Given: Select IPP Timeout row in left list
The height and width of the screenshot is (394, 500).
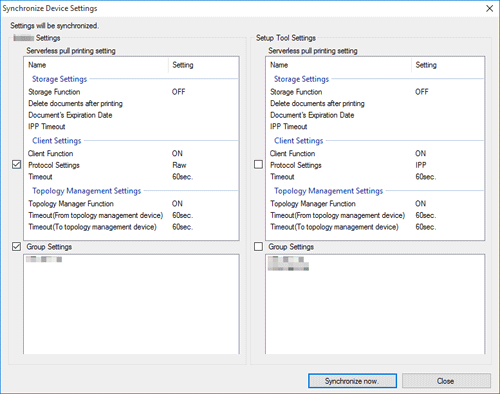Looking at the screenshot, I should coord(131,127).
